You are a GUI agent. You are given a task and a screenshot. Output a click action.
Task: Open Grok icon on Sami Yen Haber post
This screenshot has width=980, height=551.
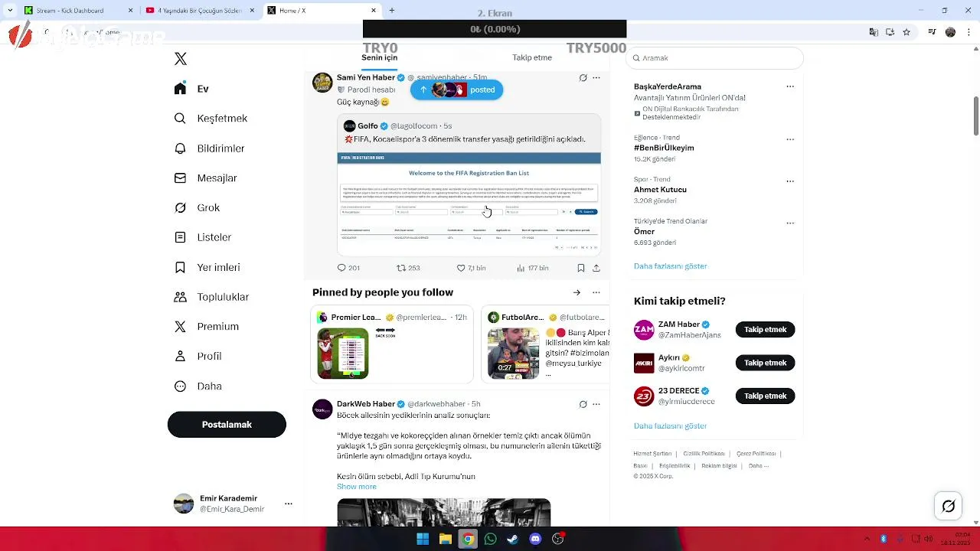[583, 77]
